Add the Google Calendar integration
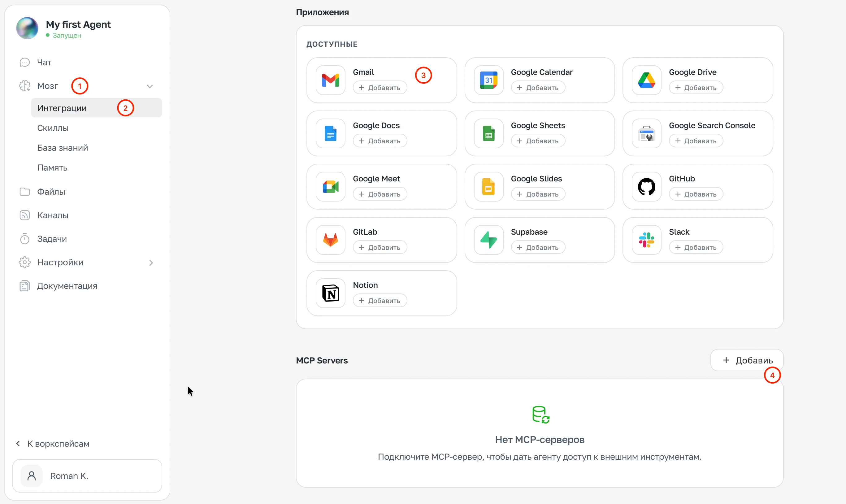 [538, 88]
